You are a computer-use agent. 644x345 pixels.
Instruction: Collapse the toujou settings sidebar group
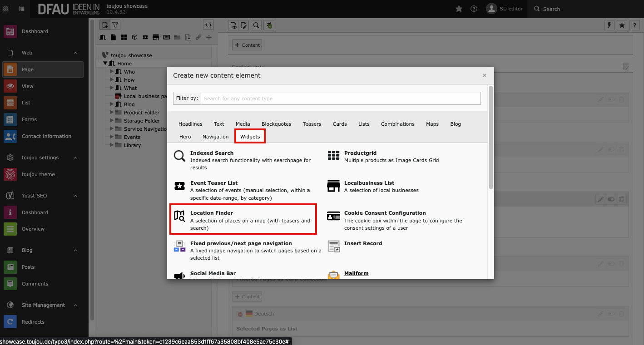75,158
